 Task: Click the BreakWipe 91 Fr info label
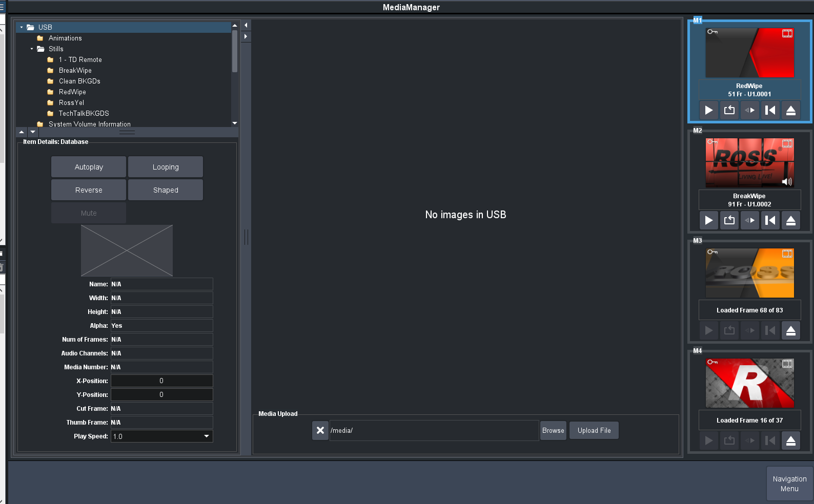(x=750, y=200)
